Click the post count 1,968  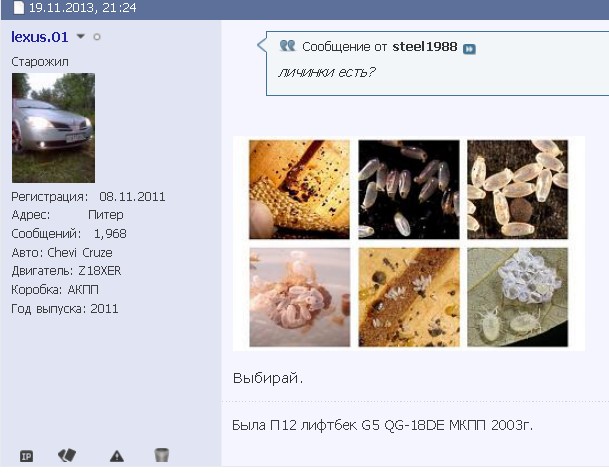click(110, 233)
